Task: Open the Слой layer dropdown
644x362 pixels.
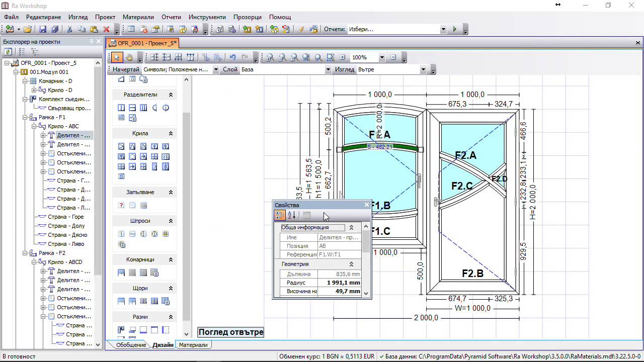Action: [x=329, y=69]
